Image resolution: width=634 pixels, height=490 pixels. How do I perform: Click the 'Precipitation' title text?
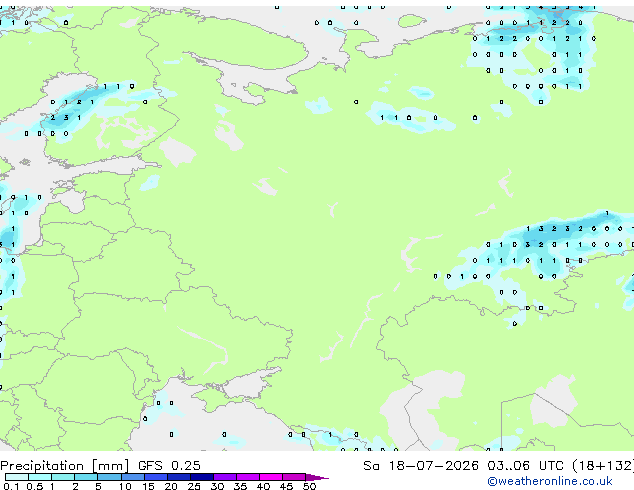coord(42,466)
